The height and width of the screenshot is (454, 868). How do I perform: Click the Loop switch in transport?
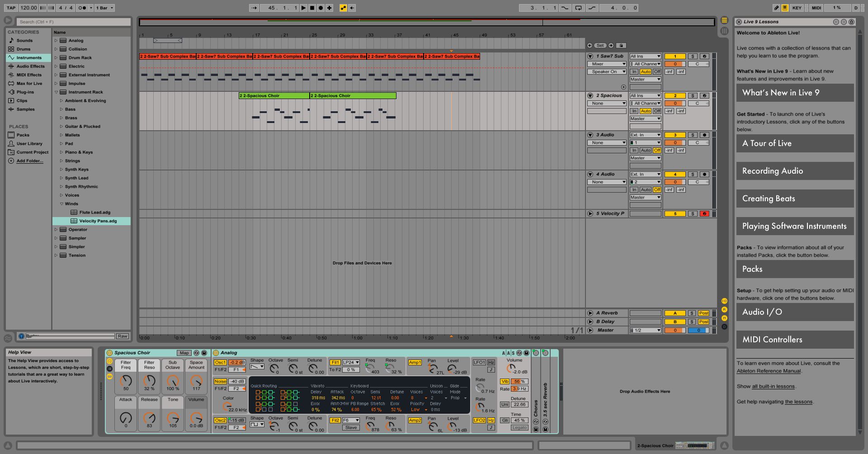[578, 8]
